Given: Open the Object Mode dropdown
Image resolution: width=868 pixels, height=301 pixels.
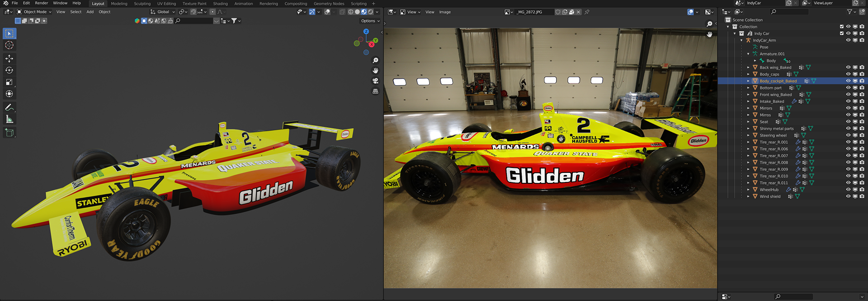Looking at the screenshot, I should click(34, 12).
